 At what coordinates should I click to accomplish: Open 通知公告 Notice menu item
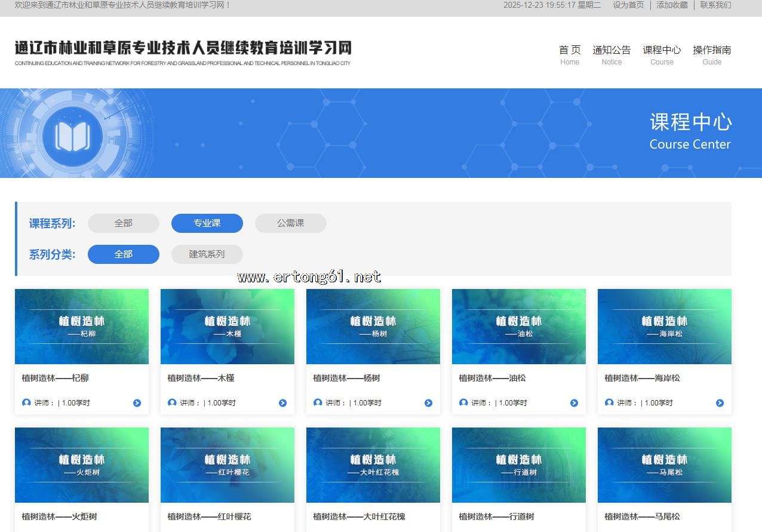click(x=612, y=54)
